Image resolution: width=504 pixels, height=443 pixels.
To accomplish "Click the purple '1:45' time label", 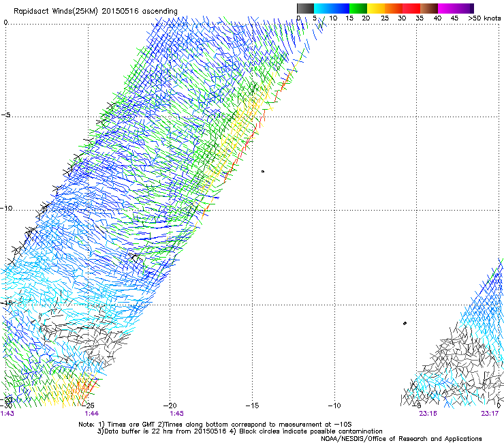I will tap(176, 414).
